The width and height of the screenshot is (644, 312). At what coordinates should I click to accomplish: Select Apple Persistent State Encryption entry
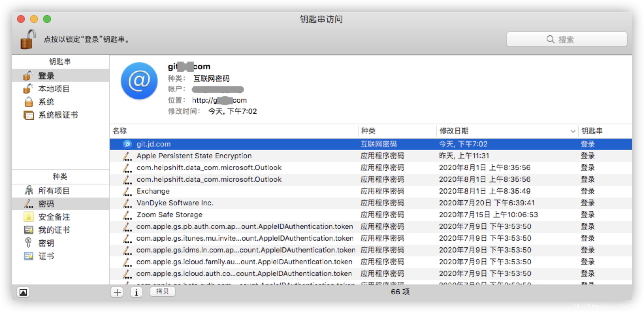pyautogui.click(x=371, y=156)
